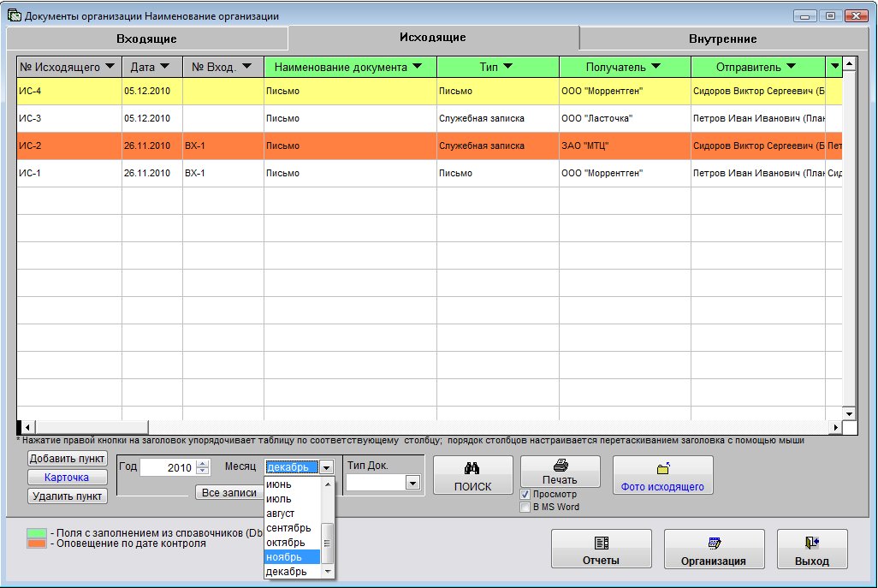Click the window title bar application icon
This screenshot has height=588, width=878.
[x=14, y=16]
